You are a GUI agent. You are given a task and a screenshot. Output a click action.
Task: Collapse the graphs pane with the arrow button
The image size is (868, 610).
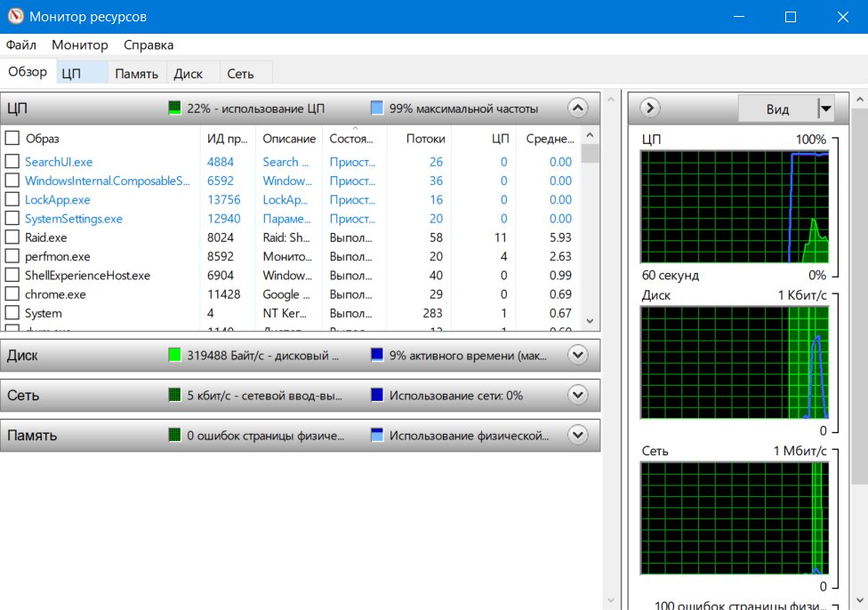pos(650,108)
